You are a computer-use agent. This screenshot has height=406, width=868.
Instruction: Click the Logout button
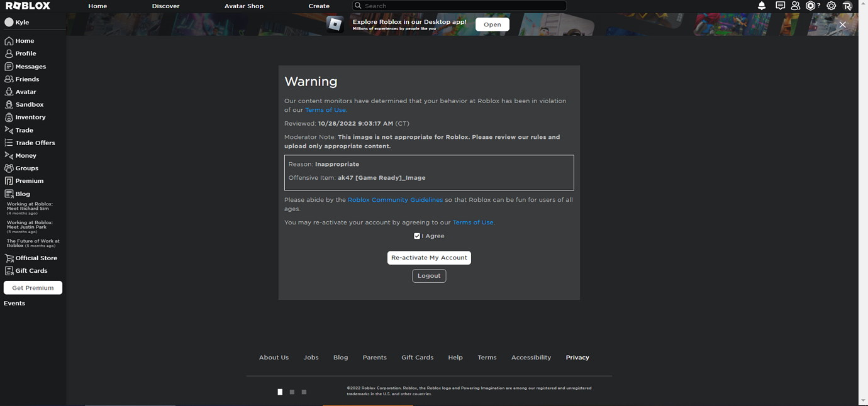pos(429,275)
